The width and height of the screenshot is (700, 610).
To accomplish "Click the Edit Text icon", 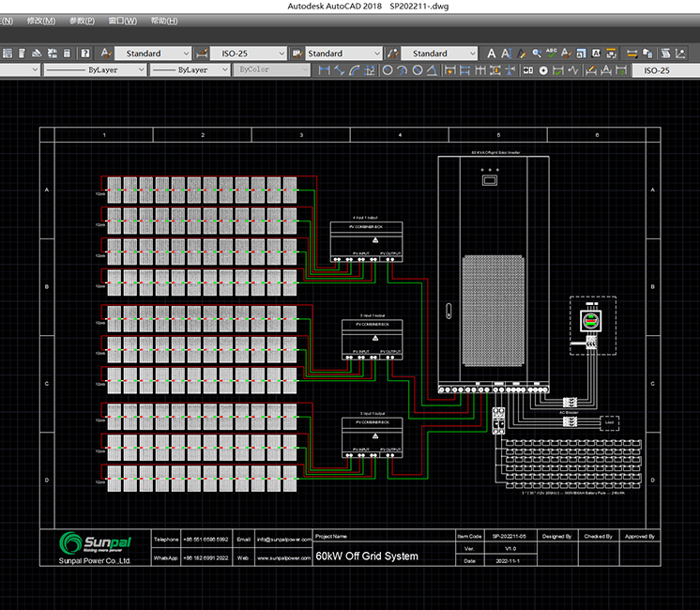I will [x=522, y=53].
